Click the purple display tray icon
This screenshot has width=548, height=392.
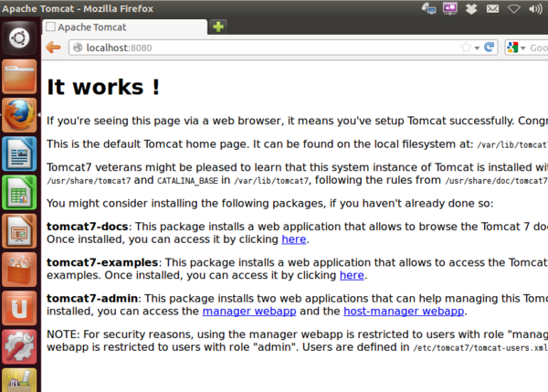pos(449,8)
